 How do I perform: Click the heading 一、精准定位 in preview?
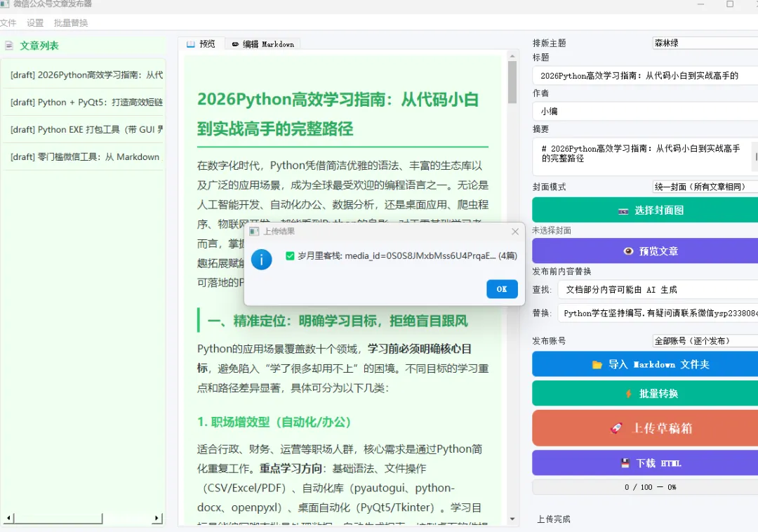(x=338, y=321)
